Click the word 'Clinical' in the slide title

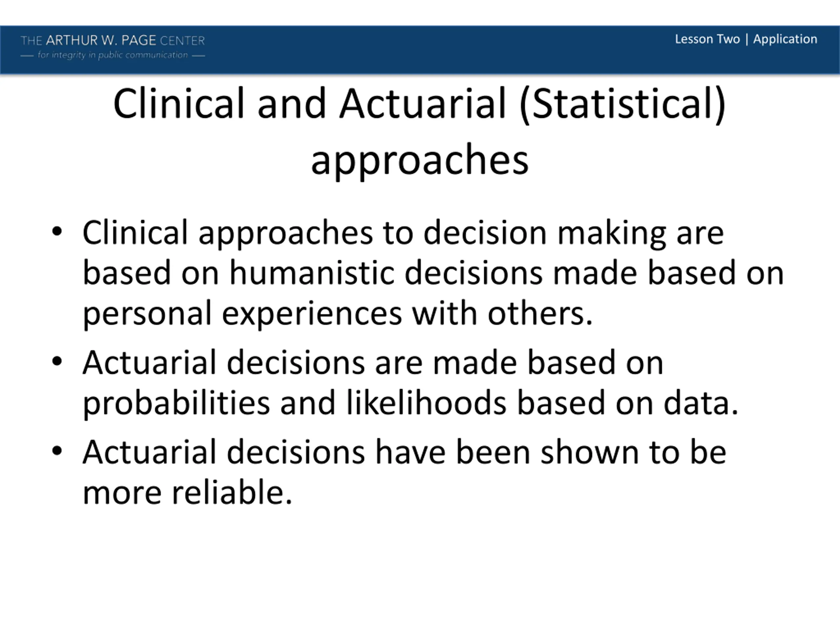(x=178, y=103)
